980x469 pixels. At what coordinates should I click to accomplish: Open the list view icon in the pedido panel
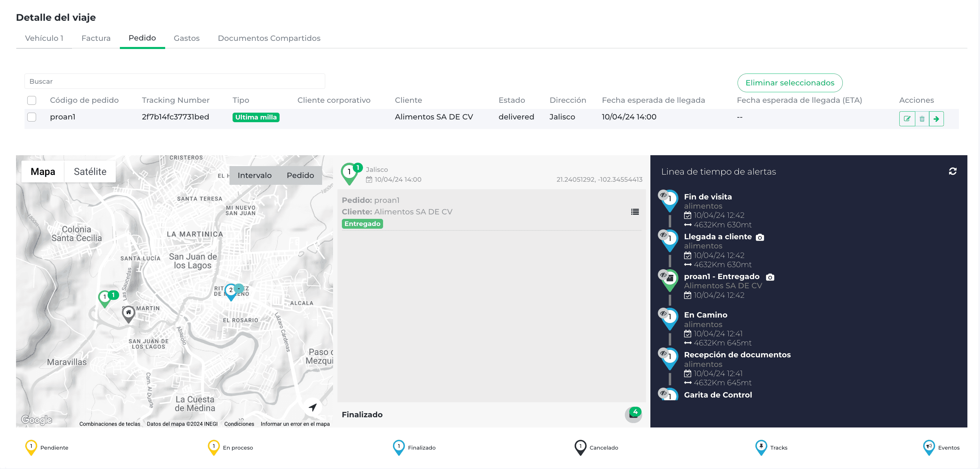point(635,212)
